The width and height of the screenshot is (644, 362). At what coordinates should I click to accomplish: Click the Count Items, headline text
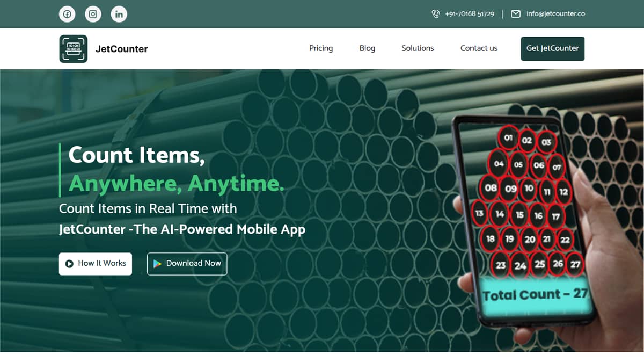coord(137,155)
